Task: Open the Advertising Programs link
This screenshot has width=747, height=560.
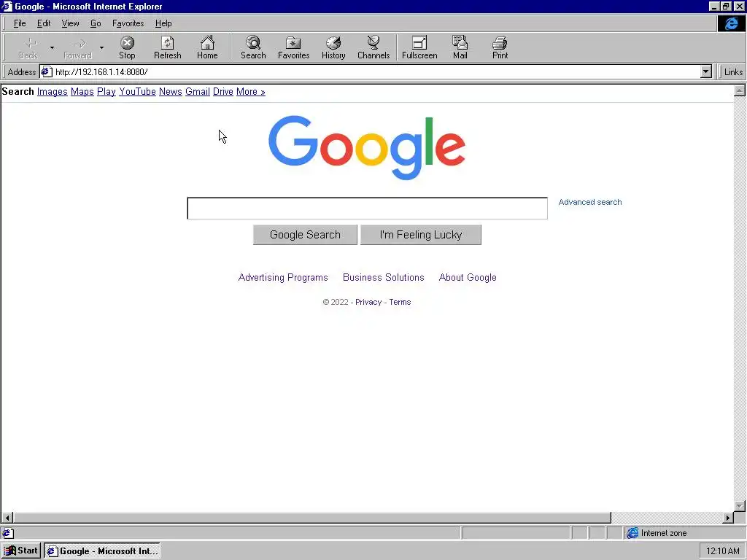Action: pos(283,277)
